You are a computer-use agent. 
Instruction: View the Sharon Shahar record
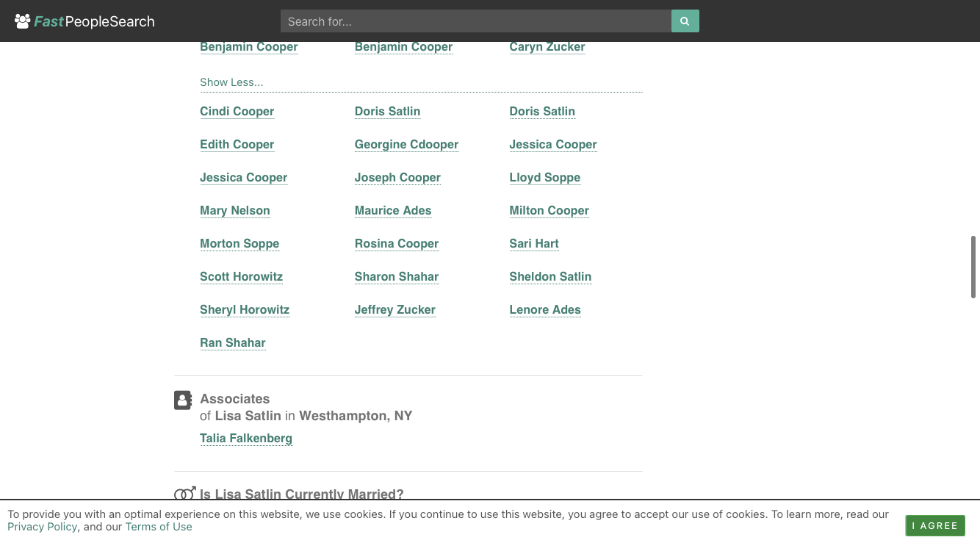point(397,276)
